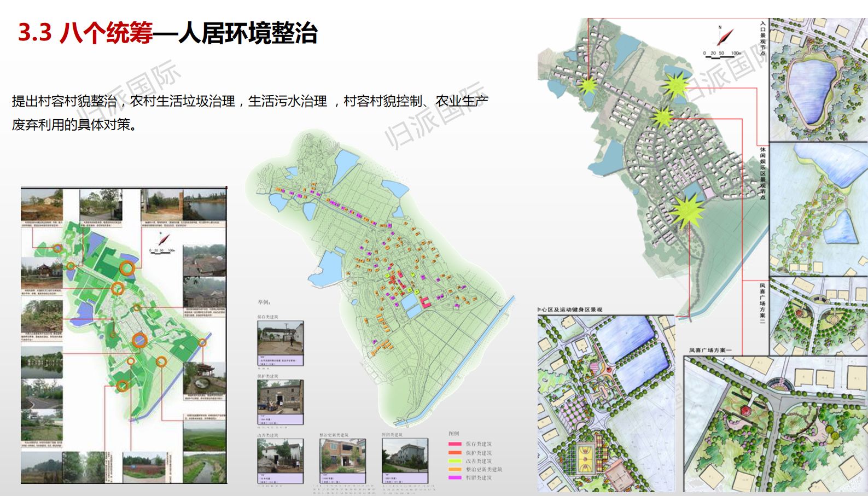This screenshot has width=868, height=496.
Task: Click the pink 保存类建筑 legend swatch
Action: coord(455,444)
